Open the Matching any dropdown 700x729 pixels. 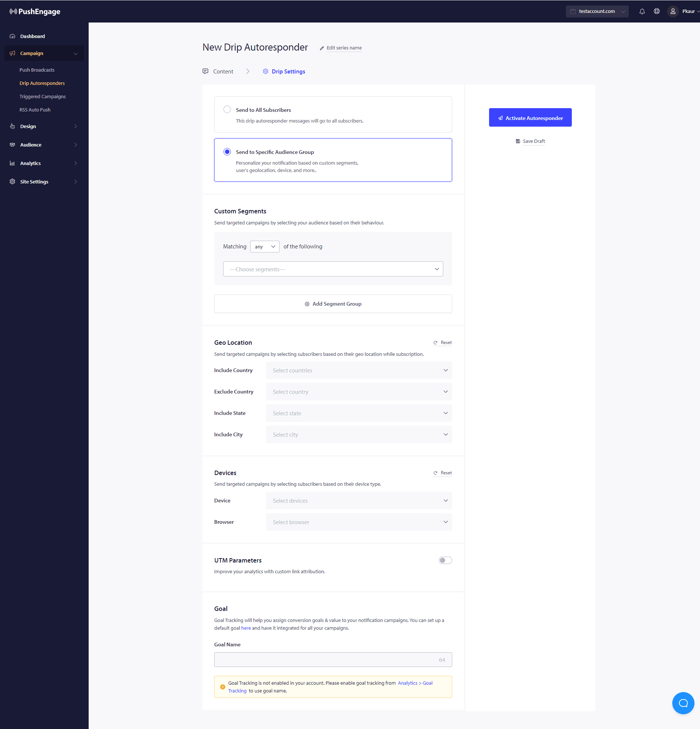(x=264, y=247)
